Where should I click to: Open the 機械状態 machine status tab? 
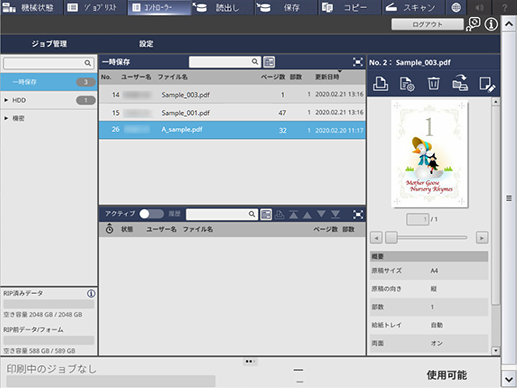point(31,7)
